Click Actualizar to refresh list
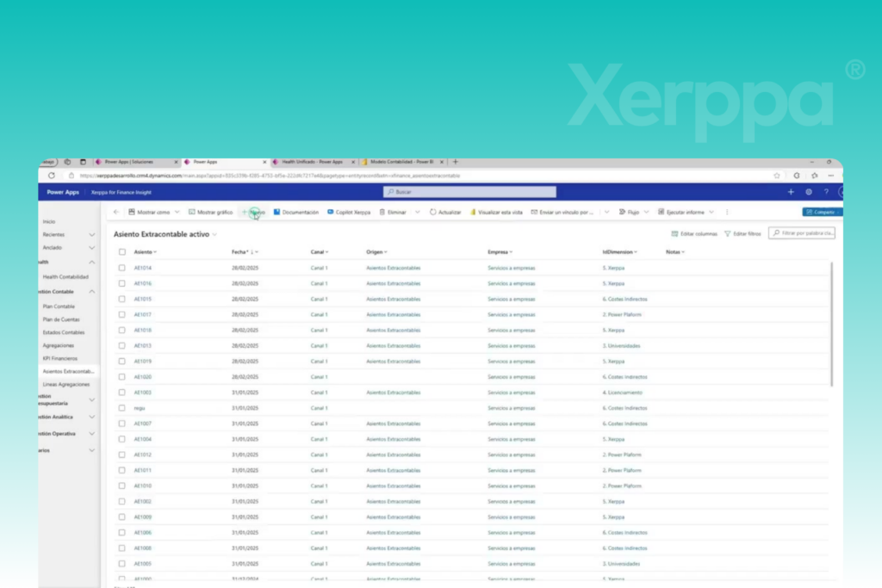 445,212
